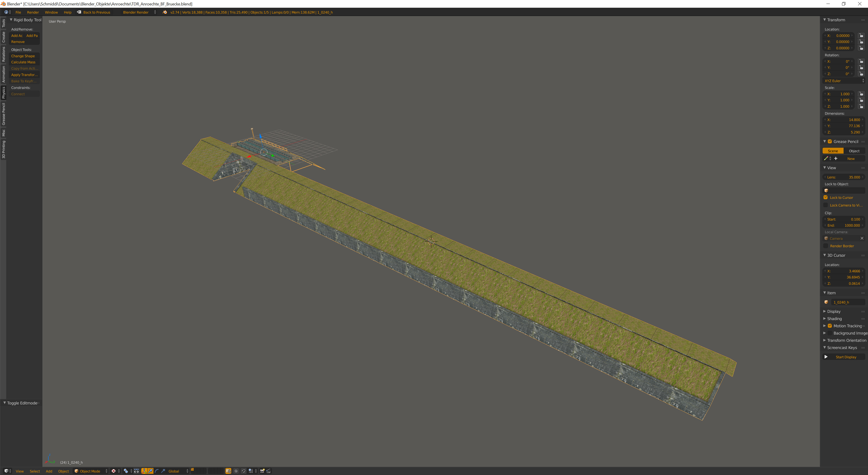Click the scale manipulator icon
The image size is (868, 475).
pos(163,471)
